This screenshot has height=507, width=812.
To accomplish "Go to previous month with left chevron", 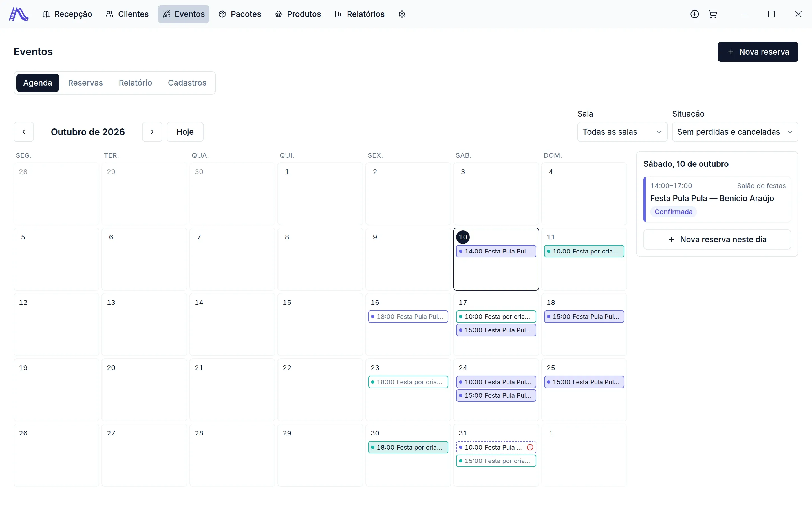I will 23,132.
